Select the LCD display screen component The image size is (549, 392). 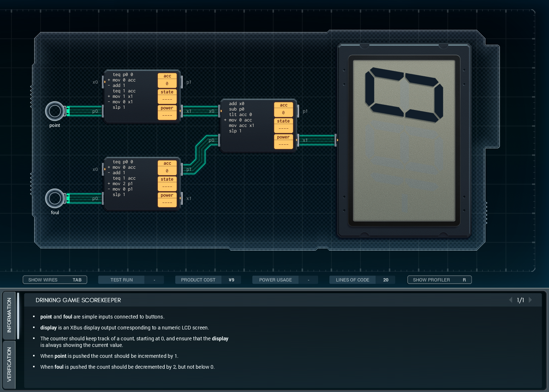coord(404,140)
